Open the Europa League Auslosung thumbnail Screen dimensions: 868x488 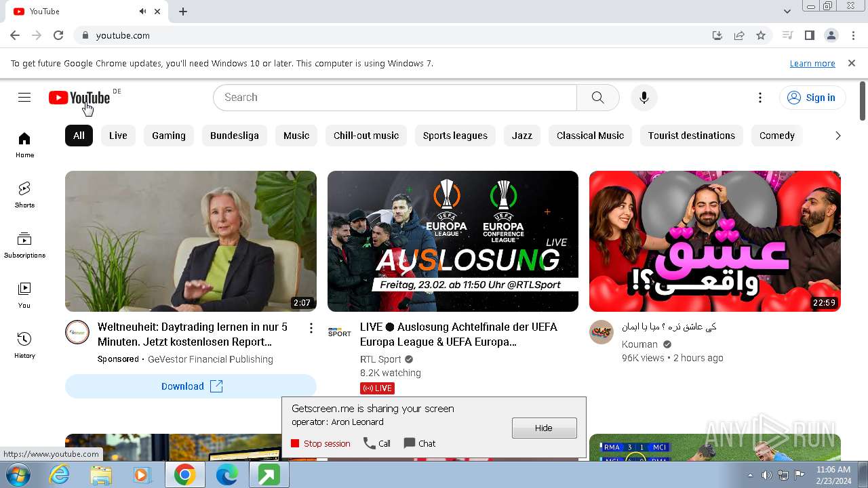click(453, 241)
